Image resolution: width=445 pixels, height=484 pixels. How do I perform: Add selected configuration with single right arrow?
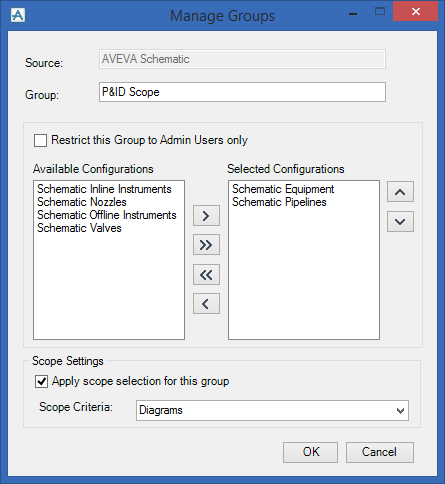(206, 216)
